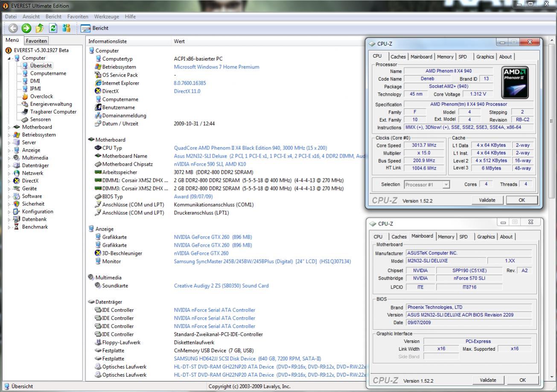
Task: Open the Bericht report toolbar button
Action: [x=95, y=28]
